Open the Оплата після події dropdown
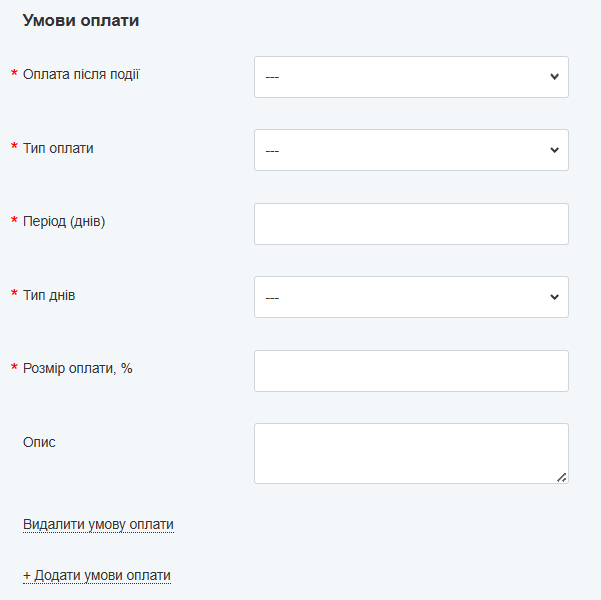 (x=411, y=77)
